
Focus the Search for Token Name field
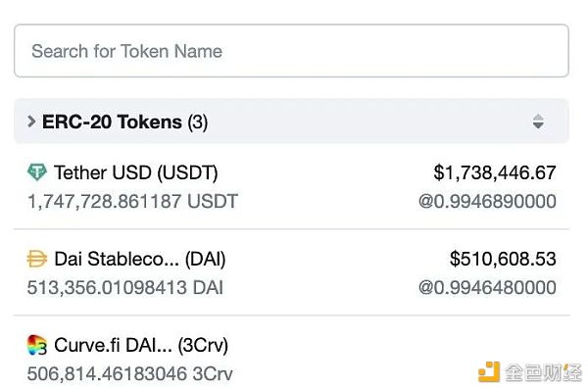(x=291, y=51)
